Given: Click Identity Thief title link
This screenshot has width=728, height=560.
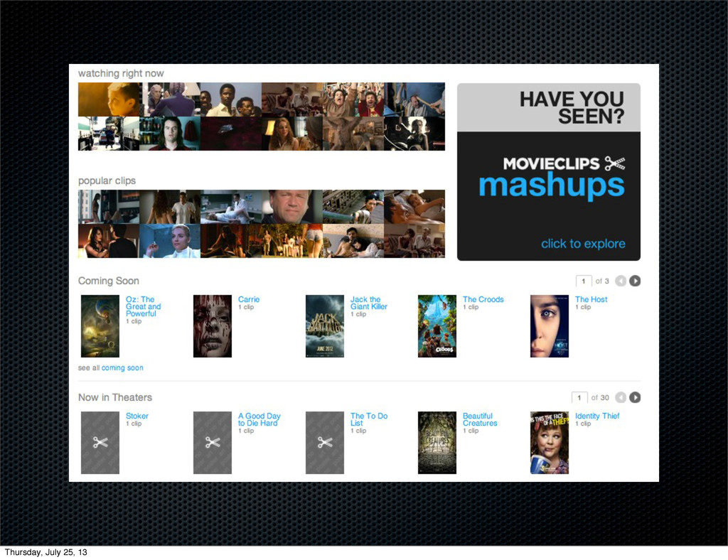Looking at the screenshot, I should (x=597, y=416).
